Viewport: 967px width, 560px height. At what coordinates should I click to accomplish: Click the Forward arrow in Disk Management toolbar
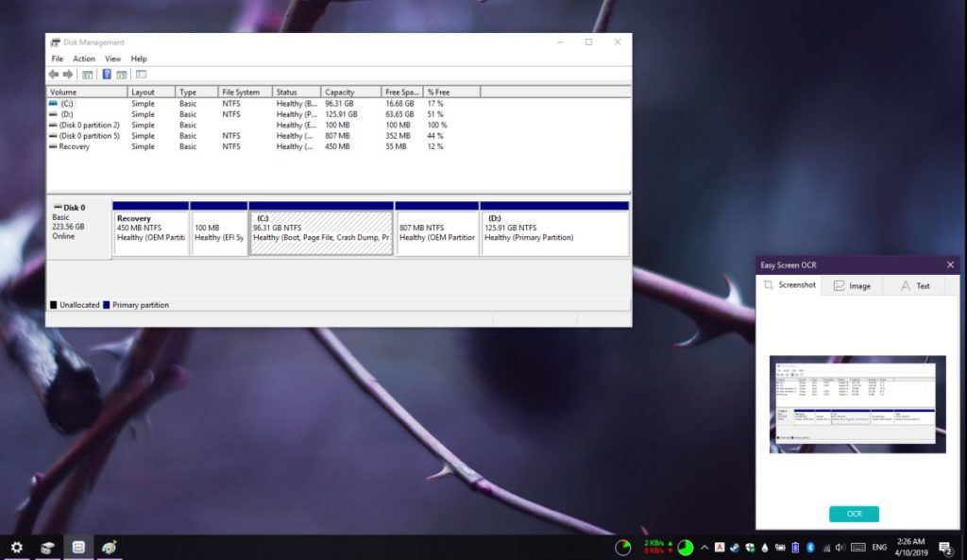(67, 74)
